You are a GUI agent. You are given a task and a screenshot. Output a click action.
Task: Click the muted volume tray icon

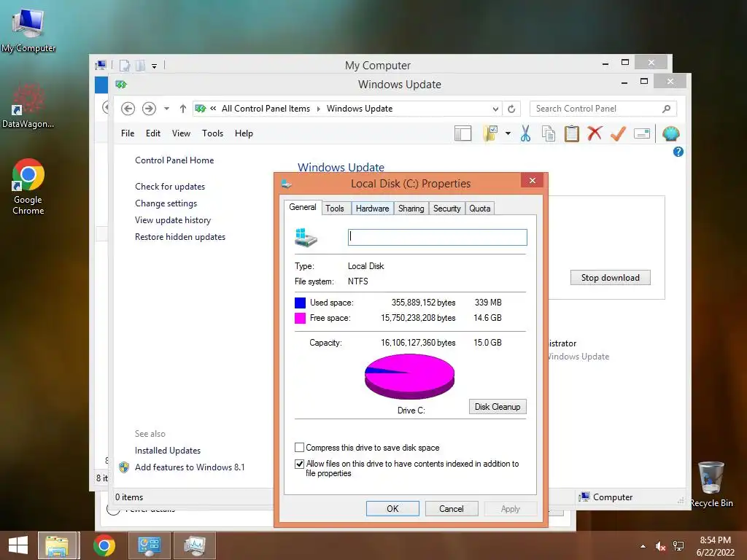660,546
